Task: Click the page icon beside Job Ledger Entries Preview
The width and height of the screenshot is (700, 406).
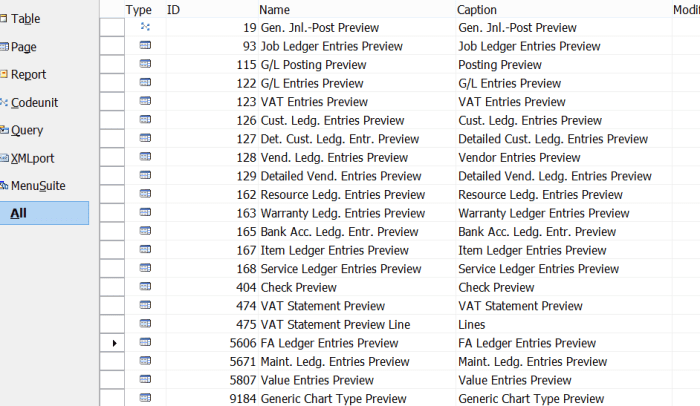Action: [x=145, y=46]
